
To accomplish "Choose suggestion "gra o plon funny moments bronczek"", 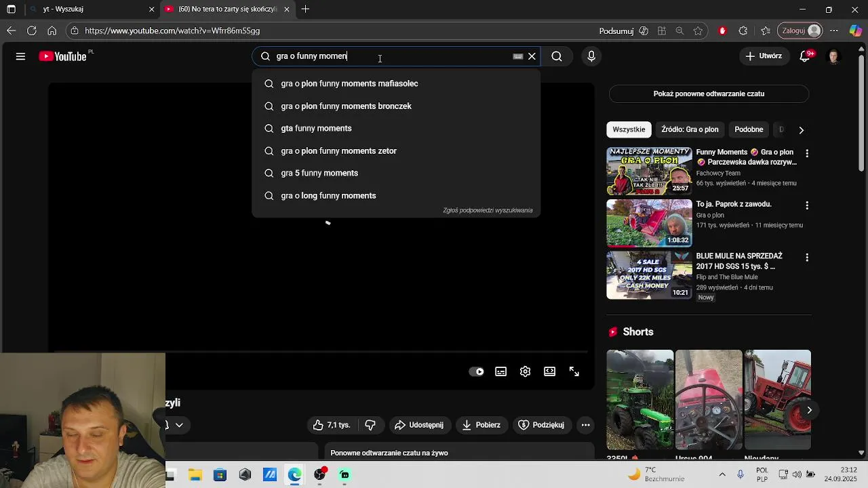I will [x=396, y=106].
